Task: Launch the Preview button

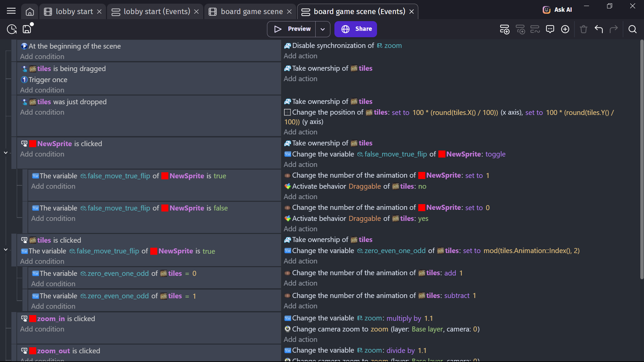Action: click(x=292, y=29)
